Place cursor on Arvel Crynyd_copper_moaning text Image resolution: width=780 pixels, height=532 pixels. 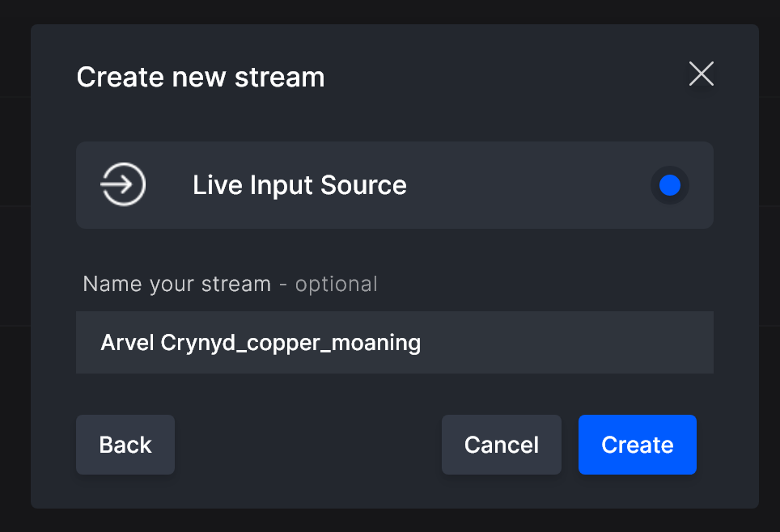pos(261,343)
